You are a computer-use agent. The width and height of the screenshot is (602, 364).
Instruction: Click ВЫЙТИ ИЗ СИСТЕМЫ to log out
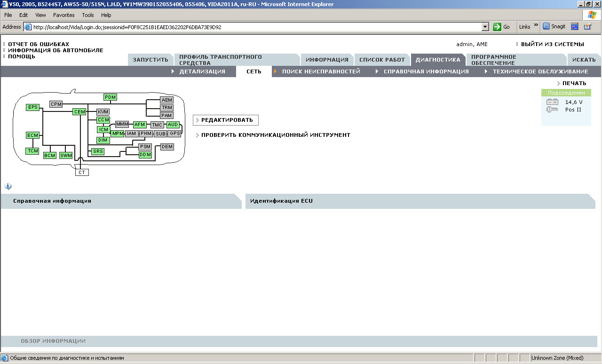pyautogui.click(x=552, y=44)
